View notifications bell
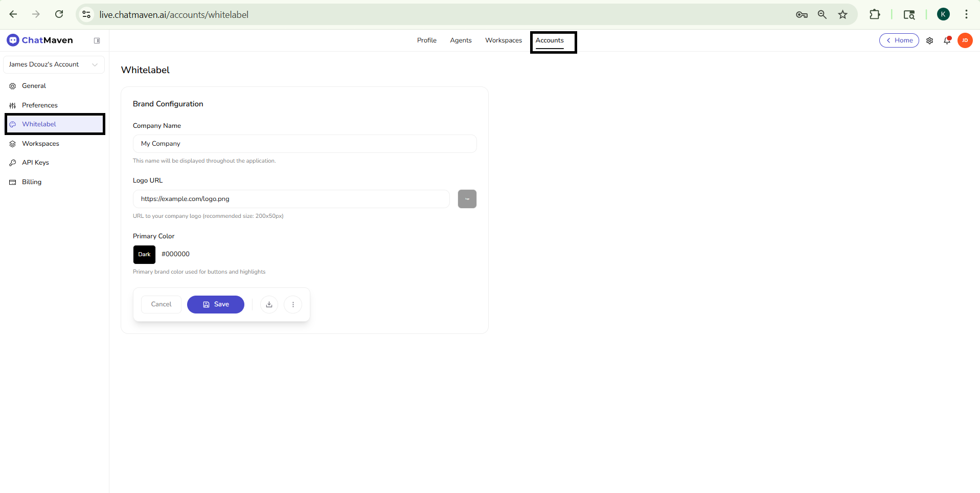Viewport: 980px width, 493px height. (x=947, y=40)
